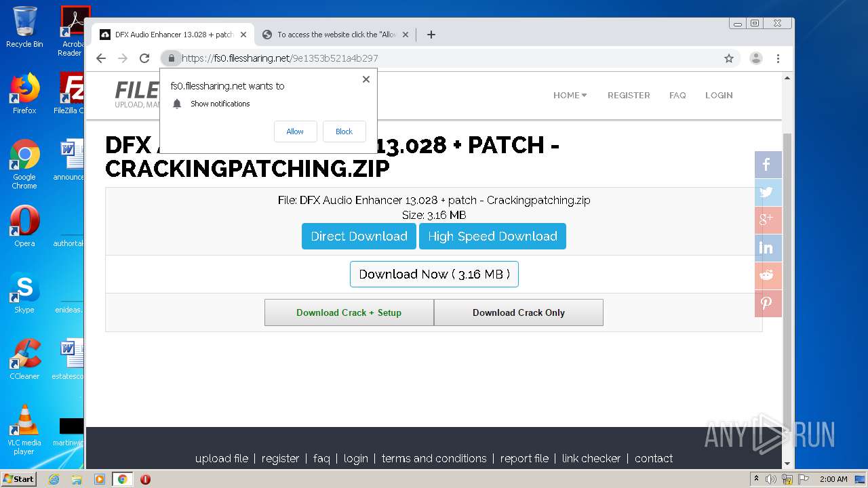The height and width of the screenshot is (488, 868).
Task: Click the High Speed Download button
Action: (x=492, y=237)
